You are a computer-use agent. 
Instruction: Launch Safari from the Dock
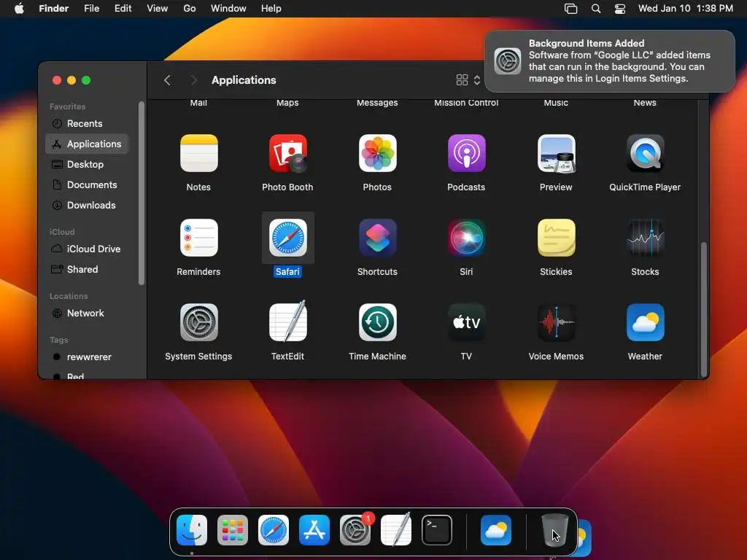(274, 530)
